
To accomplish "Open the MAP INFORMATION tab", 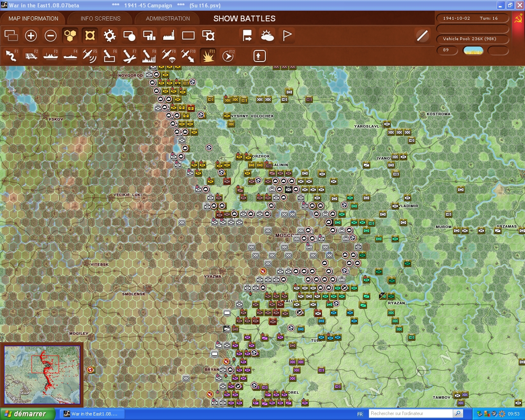I will 33,18.
